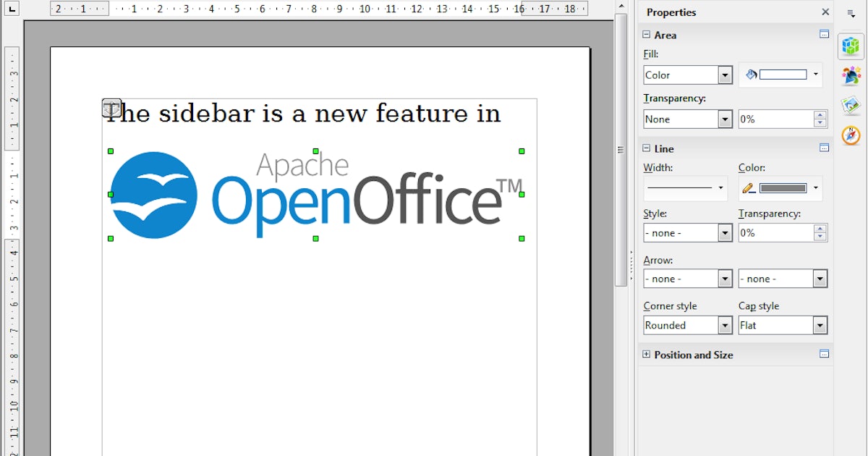
Task: Open the Navigator sidebar deck
Action: pos(851,135)
